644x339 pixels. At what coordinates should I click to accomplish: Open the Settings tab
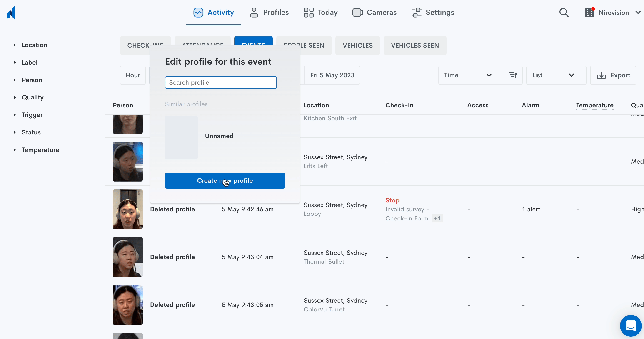[x=433, y=13]
